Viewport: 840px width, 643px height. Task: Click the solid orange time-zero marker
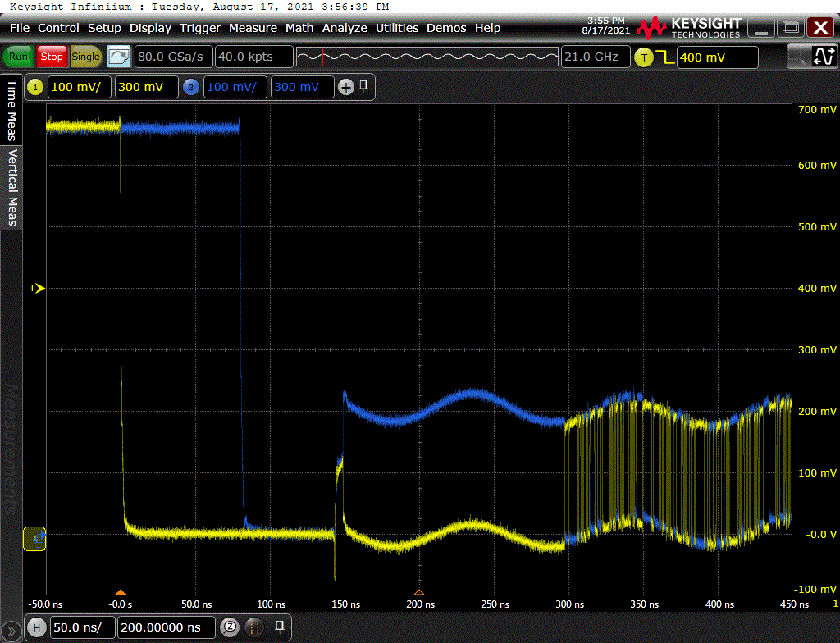[x=121, y=592]
